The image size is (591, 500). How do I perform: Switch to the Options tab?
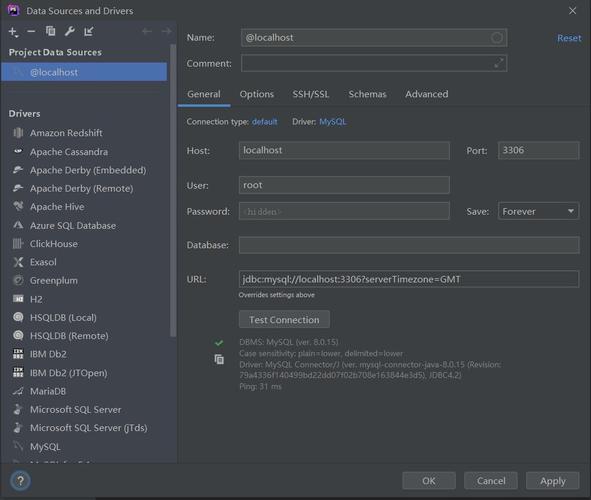(x=257, y=94)
